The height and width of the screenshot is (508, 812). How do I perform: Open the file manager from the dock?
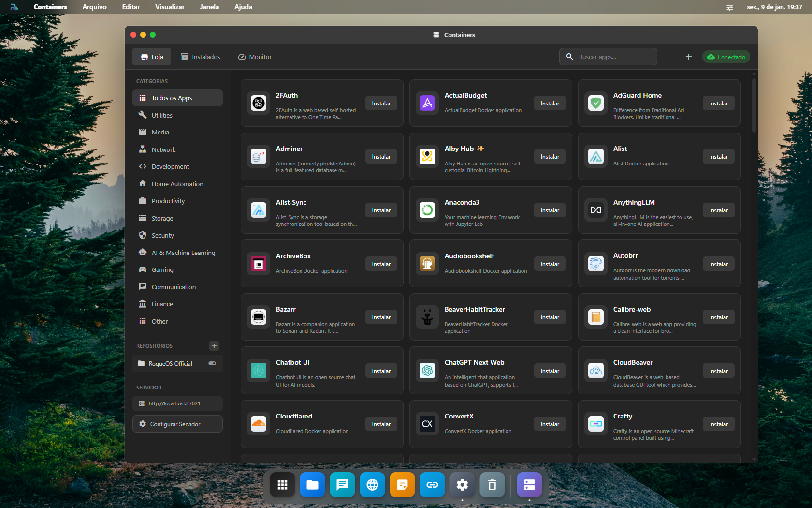pyautogui.click(x=312, y=485)
